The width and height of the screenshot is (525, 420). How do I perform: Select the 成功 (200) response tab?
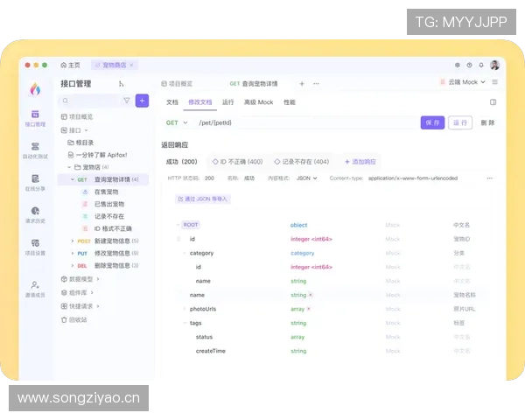(x=182, y=162)
